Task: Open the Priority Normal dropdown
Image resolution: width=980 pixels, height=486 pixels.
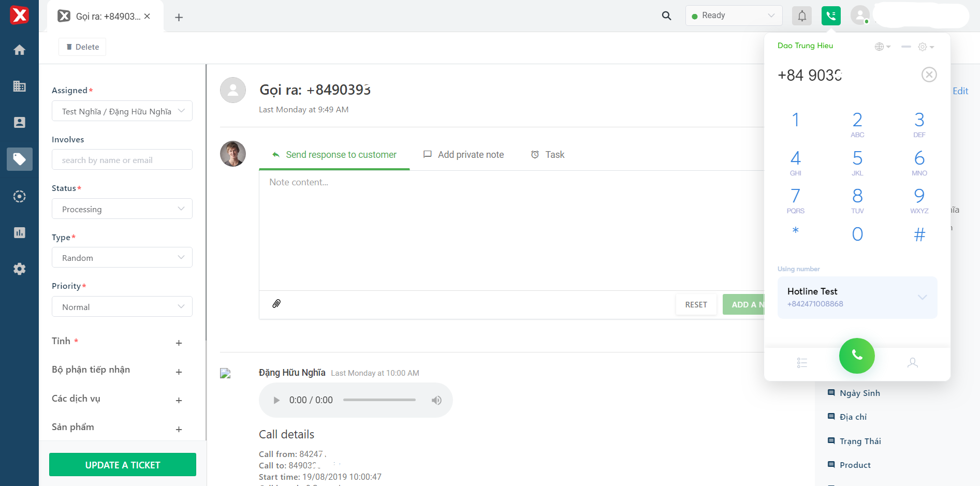Action: tap(122, 307)
